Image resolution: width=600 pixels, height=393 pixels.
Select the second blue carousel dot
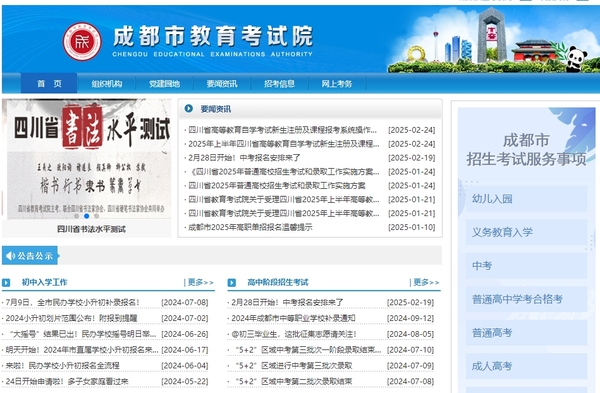pos(86,216)
